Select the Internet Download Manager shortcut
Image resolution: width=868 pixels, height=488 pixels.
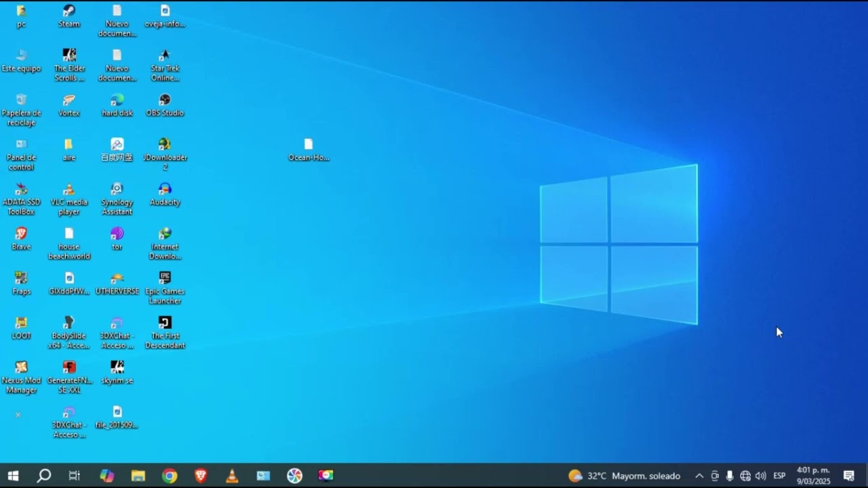pyautogui.click(x=165, y=244)
